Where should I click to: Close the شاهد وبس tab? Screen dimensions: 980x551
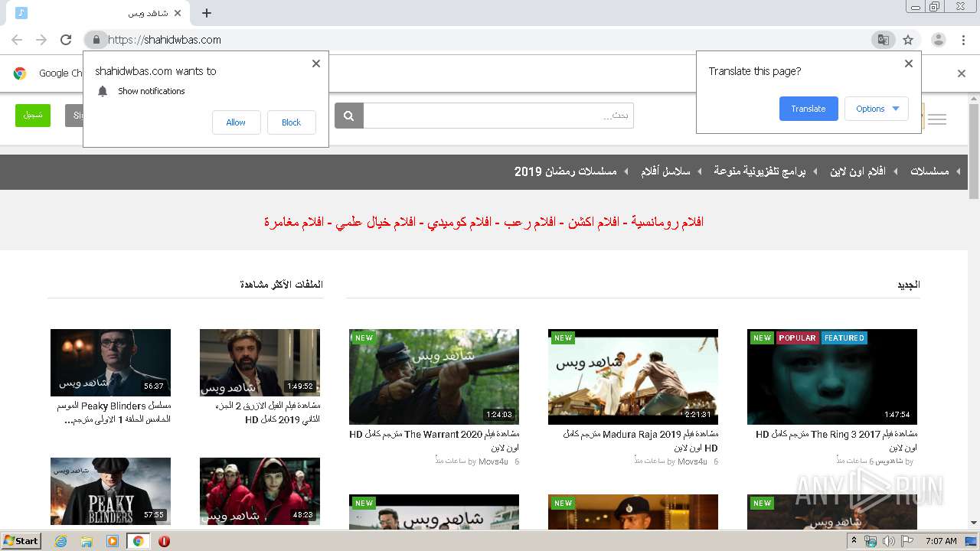pos(178,13)
